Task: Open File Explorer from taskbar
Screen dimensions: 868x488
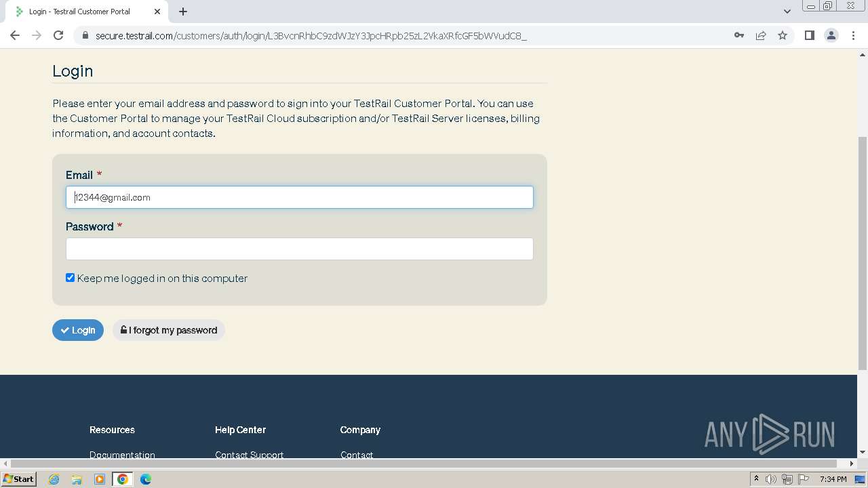Action: pos(77,479)
